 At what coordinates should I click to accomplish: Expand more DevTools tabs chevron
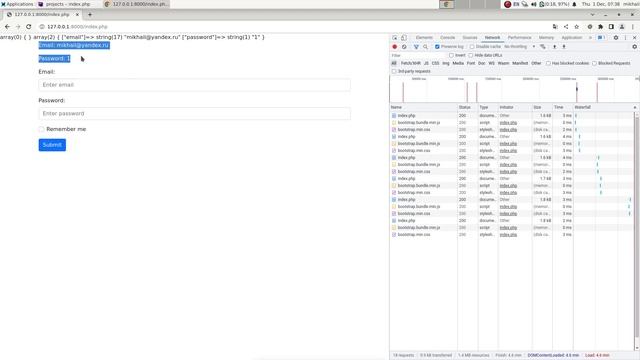click(x=590, y=38)
